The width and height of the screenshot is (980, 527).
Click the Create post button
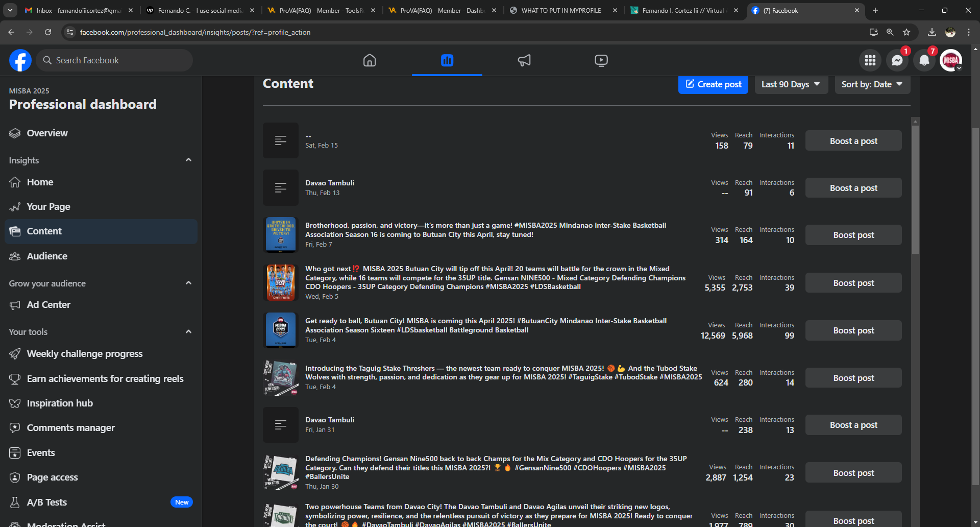pos(713,84)
